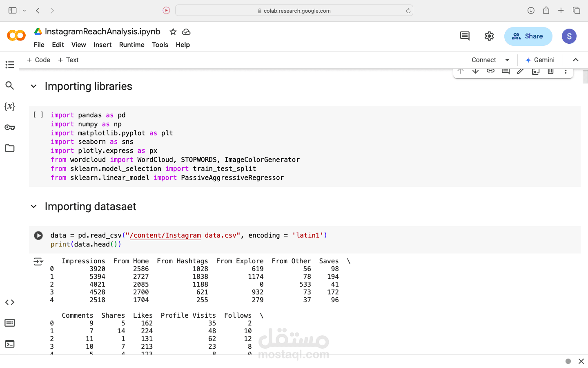Click the notebook vertical scrollbar
Screen dimensions: 588x368
tap(585, 77)
